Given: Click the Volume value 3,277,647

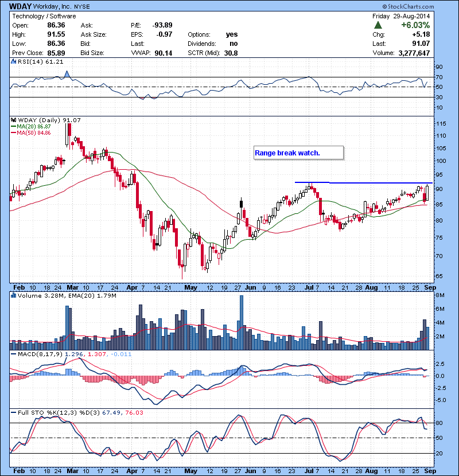Looking at the screenshot, I should [414, 53].
